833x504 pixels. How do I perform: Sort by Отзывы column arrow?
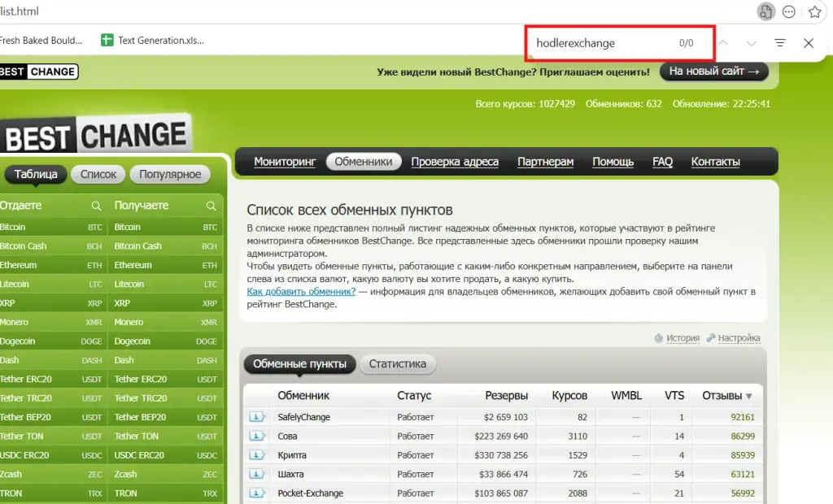[x=749, y=396]
